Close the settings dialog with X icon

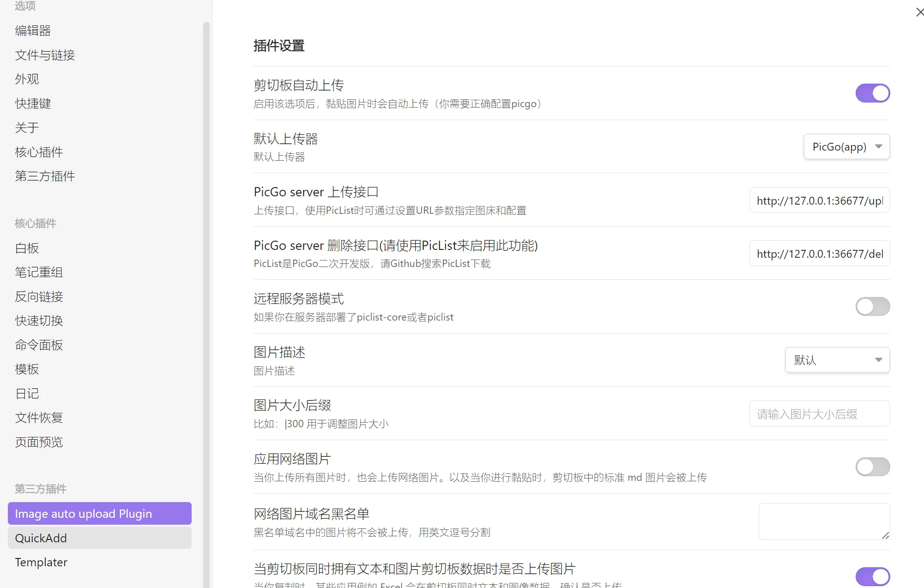(919, 12)
